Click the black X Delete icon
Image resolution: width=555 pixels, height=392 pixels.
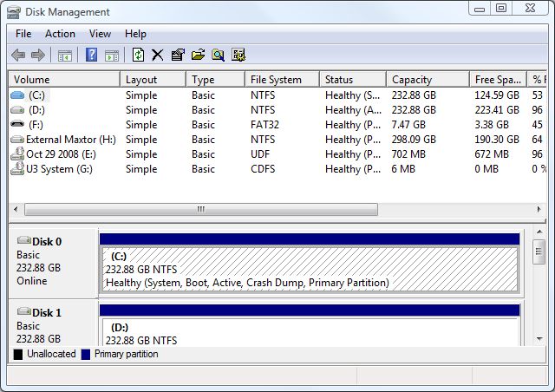(x=158, y=56)
